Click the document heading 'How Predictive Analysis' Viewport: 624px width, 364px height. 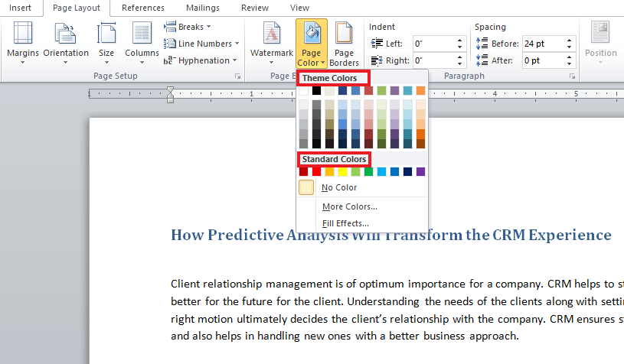tap(390, 235)
